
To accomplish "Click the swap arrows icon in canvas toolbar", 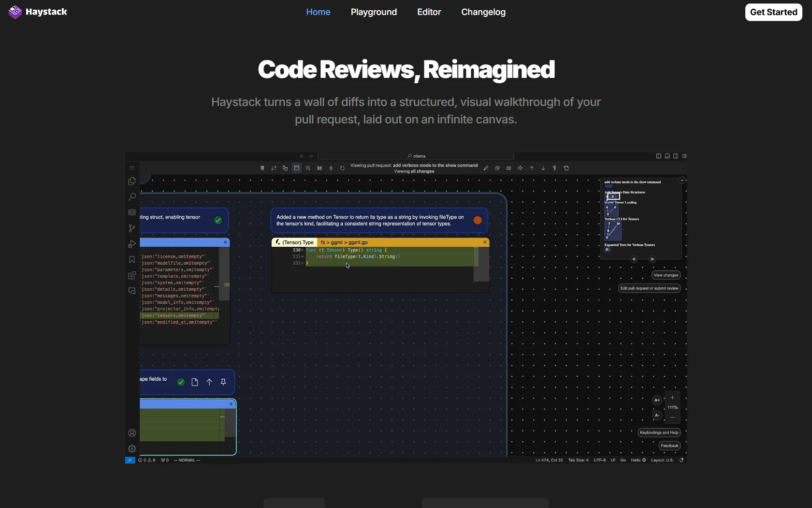I will tap(274, 168).
